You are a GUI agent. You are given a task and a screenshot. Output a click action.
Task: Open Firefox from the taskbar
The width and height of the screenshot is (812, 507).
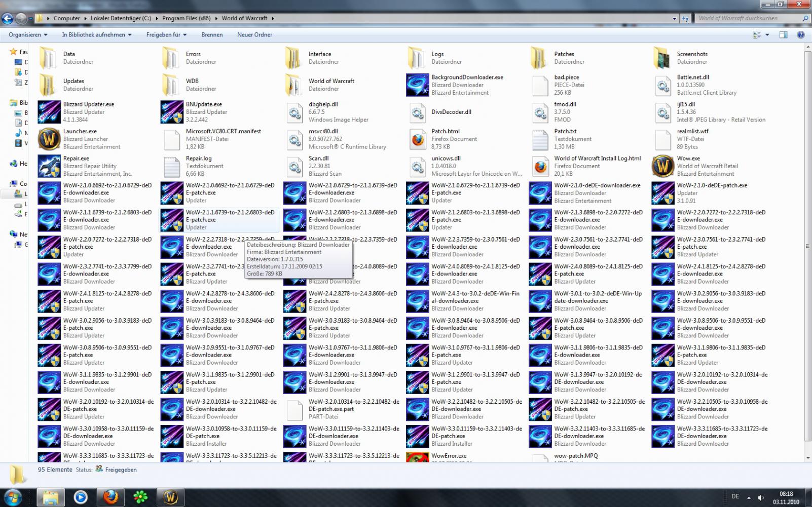coord(110,497)
